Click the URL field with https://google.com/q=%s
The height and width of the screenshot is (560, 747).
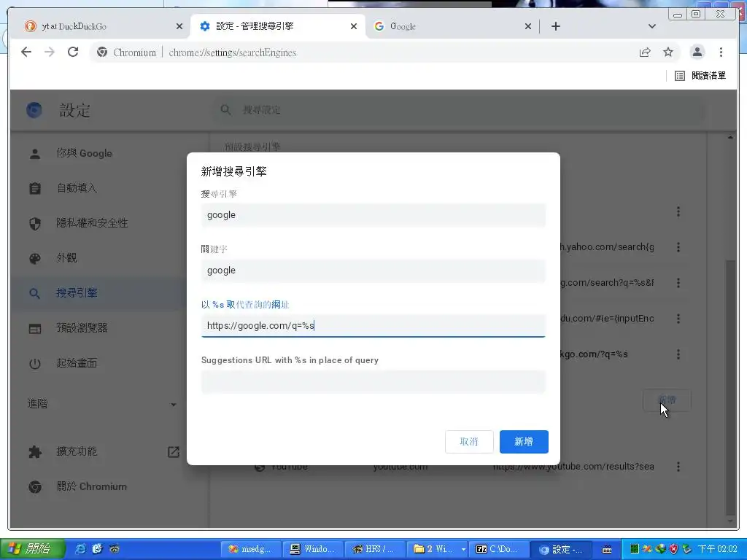pos(373,326)
